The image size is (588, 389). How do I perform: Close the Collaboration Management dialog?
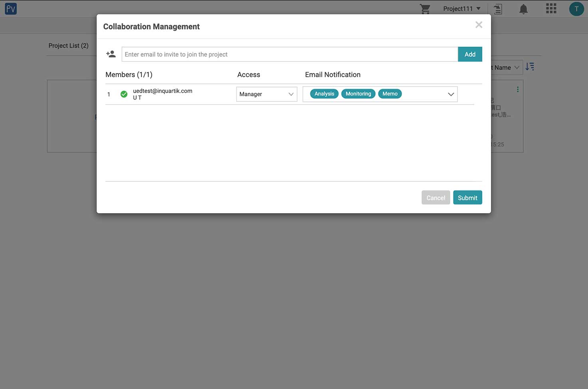(479, 25)
